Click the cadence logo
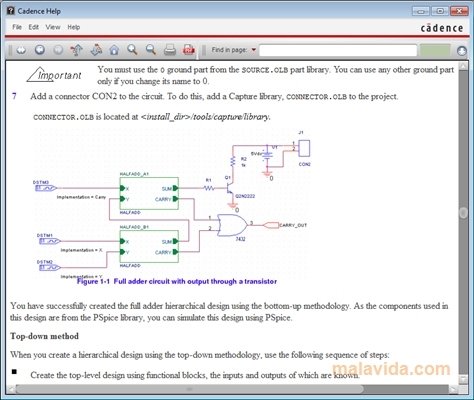Image resolution: width=474 pixels, height=400 pixels. [x=442, y=28]
